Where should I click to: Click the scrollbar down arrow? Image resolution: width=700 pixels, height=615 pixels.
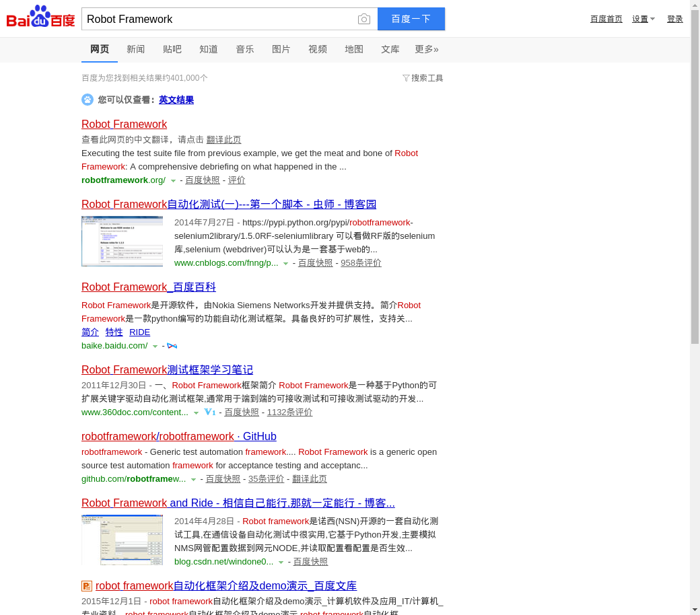[x=695, y=610]
